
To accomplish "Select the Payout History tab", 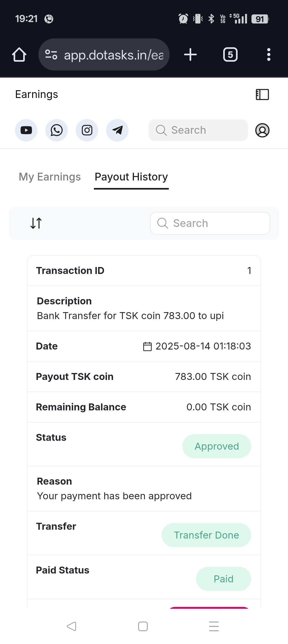I will (x=131, y=177).
